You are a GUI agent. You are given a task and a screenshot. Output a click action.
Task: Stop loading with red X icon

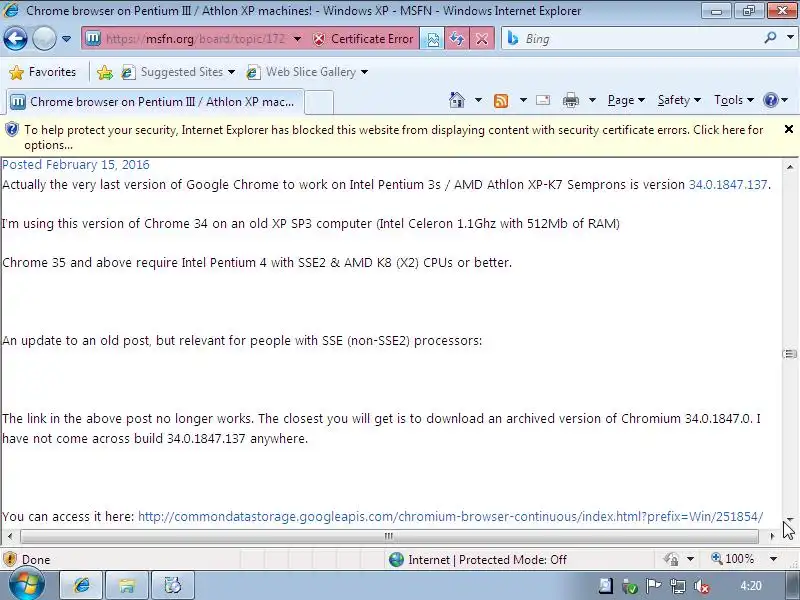(482, 39)
